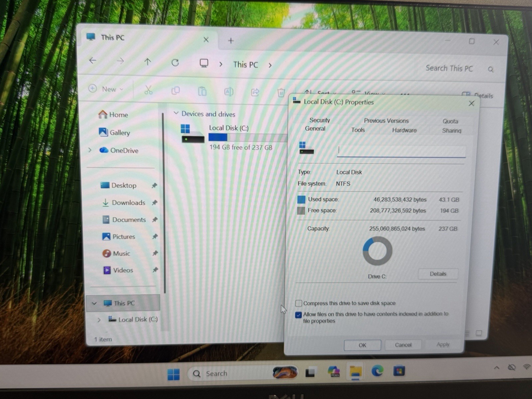Image resolution: width=532 pixels, height=399 pixels.
Task: Open Microsoft 365 from the taskbar
Action: tap(333, 372)
